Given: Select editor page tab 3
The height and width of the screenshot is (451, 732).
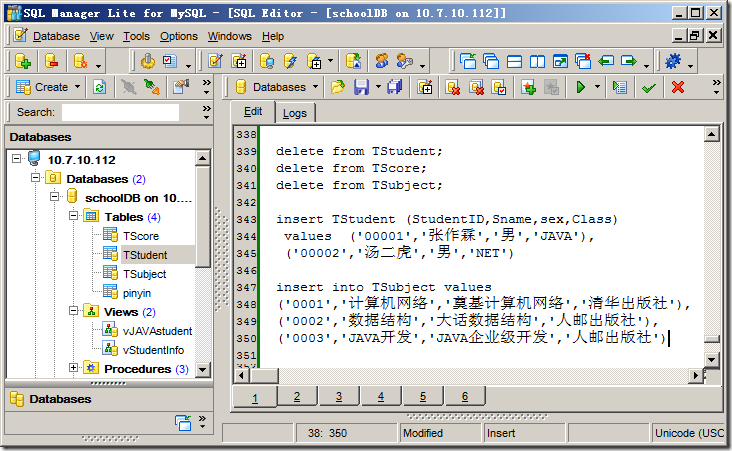Looking at the screenshot, I should (x=339, y=397).
